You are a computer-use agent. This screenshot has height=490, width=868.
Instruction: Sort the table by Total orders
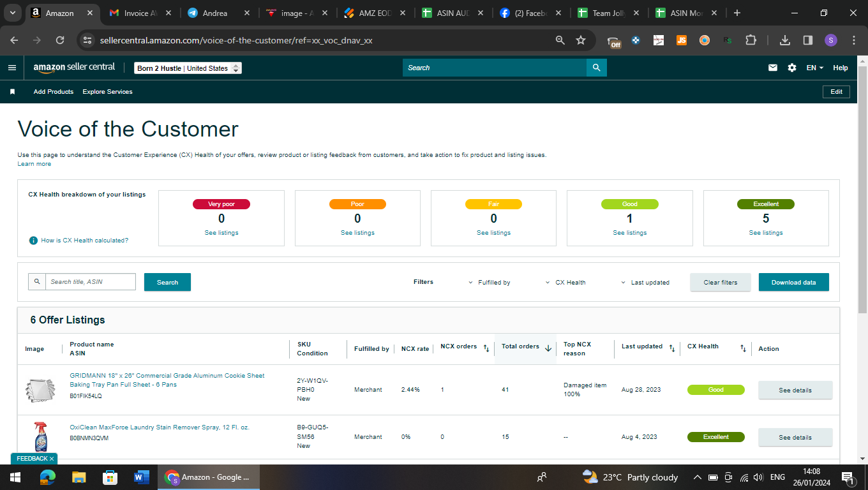548,348
